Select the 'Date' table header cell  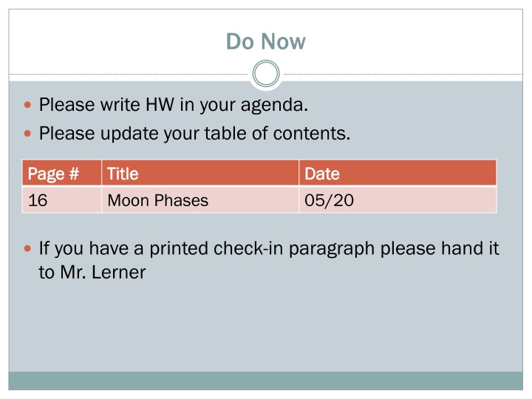tap(398, 173)
